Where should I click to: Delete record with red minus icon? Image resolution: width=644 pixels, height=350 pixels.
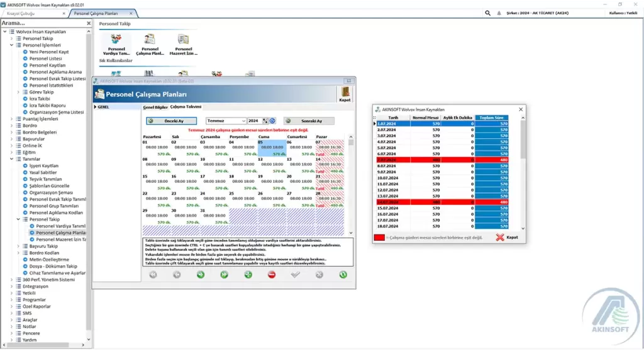pyautogui.click(x=272, y=275)
